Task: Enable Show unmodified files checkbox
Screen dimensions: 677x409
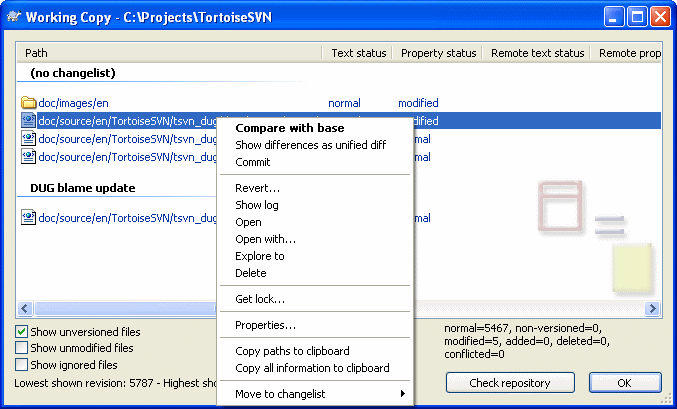Action: pos(21,348)
